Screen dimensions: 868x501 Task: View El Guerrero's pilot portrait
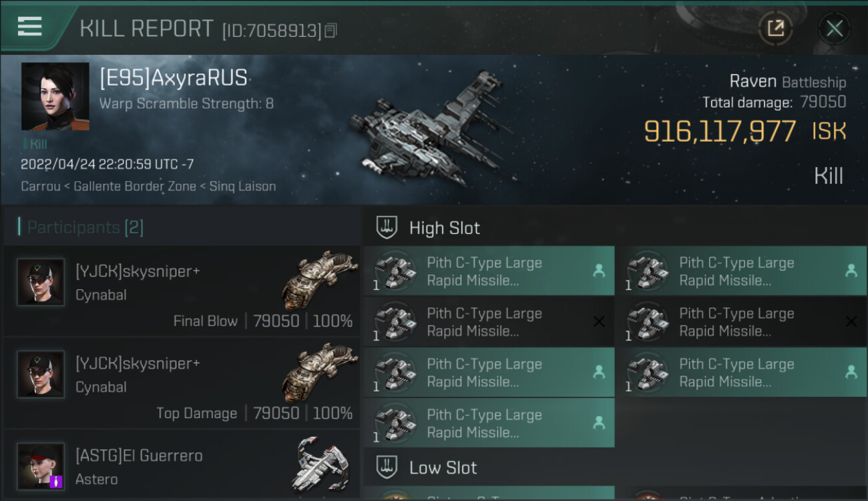[x=41, y=466]
